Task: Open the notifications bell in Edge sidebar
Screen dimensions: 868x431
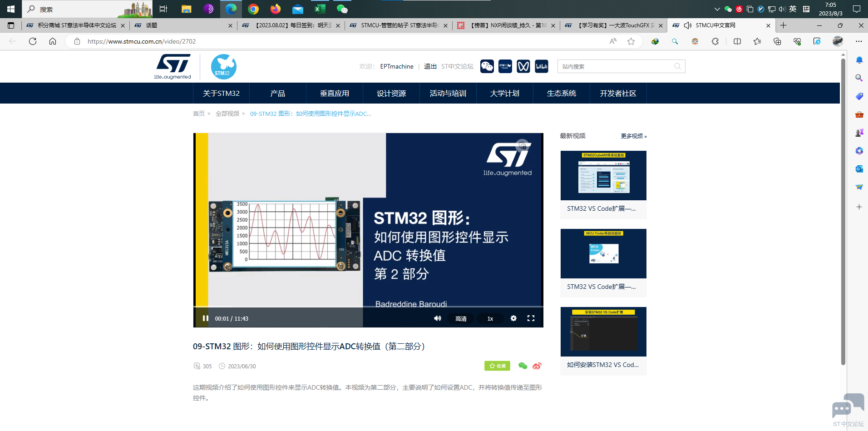Action: click(x=859, y=60)
